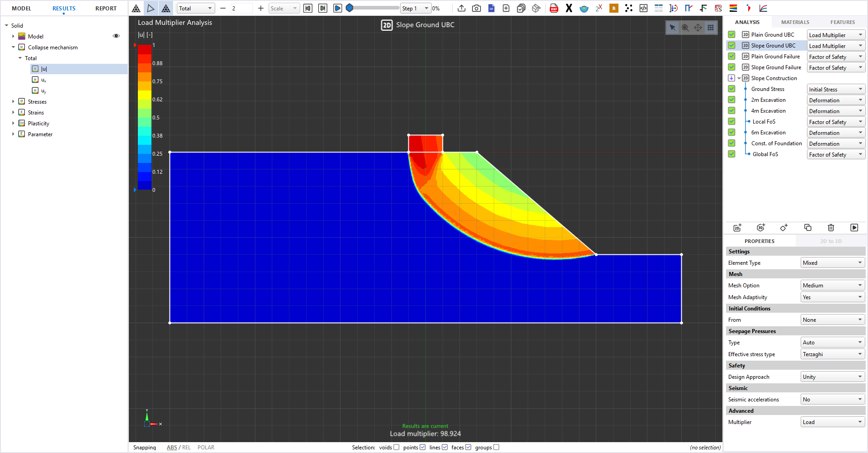The width and height of the screenshot is (868, 453).
Task: Toggle the points selection checkbox
Action: (423, 447)
